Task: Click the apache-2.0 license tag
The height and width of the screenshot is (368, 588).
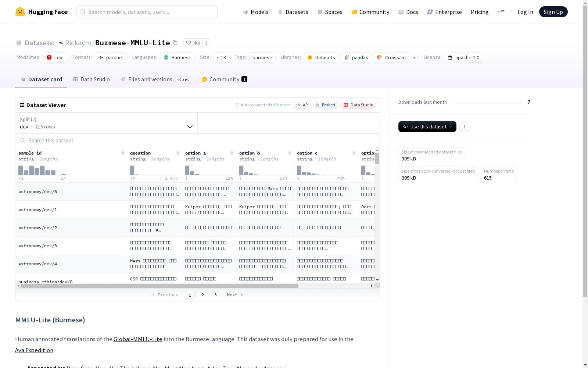Action: click(x=464, y=57)
